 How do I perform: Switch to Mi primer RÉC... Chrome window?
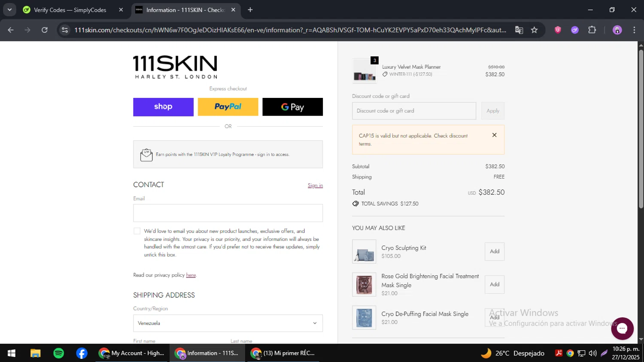pyautogui.click(x=283, y=353)
